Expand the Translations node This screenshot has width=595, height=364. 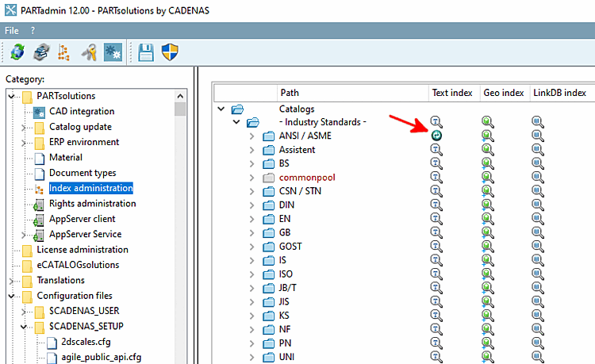(x=11, y=281)
